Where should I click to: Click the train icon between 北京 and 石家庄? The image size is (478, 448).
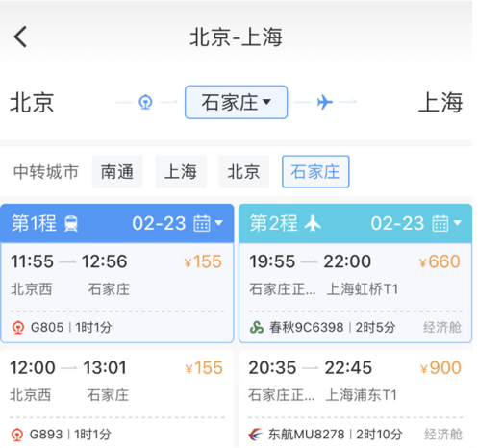point(145,102)
